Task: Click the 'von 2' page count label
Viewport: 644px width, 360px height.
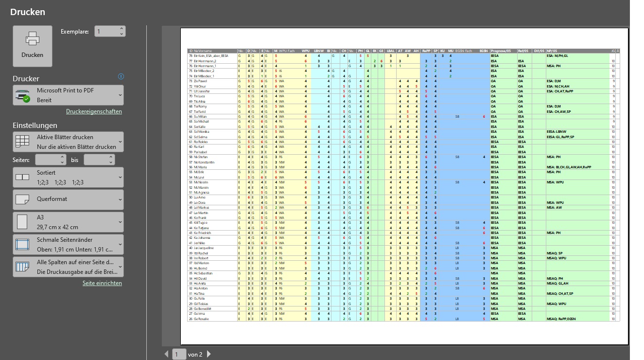Action: click(195, 355)
